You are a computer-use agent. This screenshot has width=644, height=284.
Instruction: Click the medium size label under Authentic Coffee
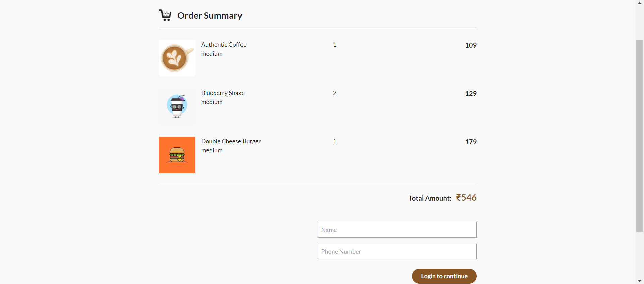[212, 54]
